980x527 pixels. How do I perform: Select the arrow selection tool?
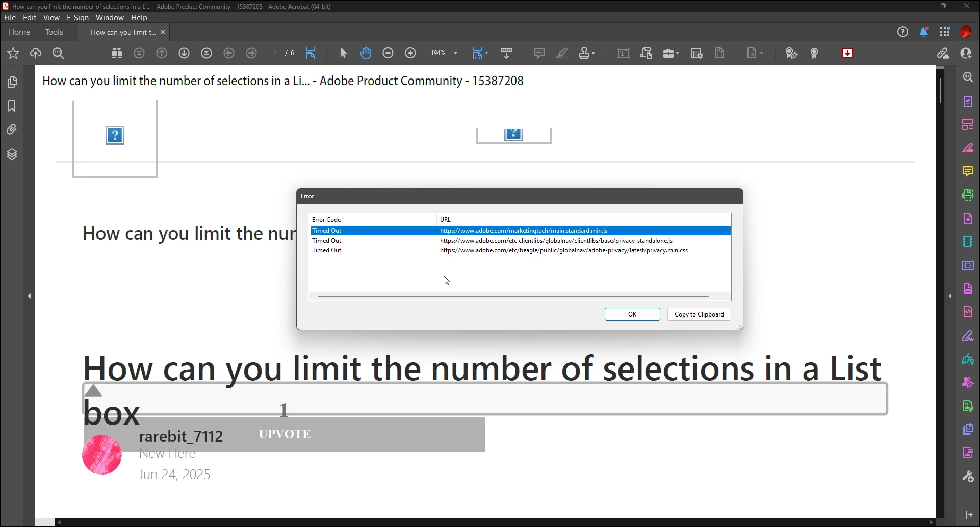pyautogui.click(x=343, y=53)
